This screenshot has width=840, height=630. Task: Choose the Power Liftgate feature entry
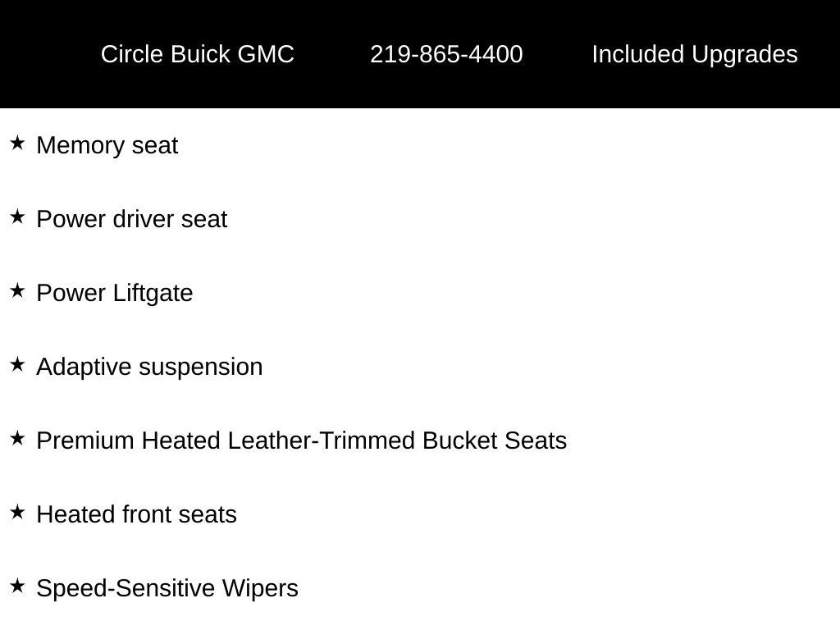coord(115,293)
